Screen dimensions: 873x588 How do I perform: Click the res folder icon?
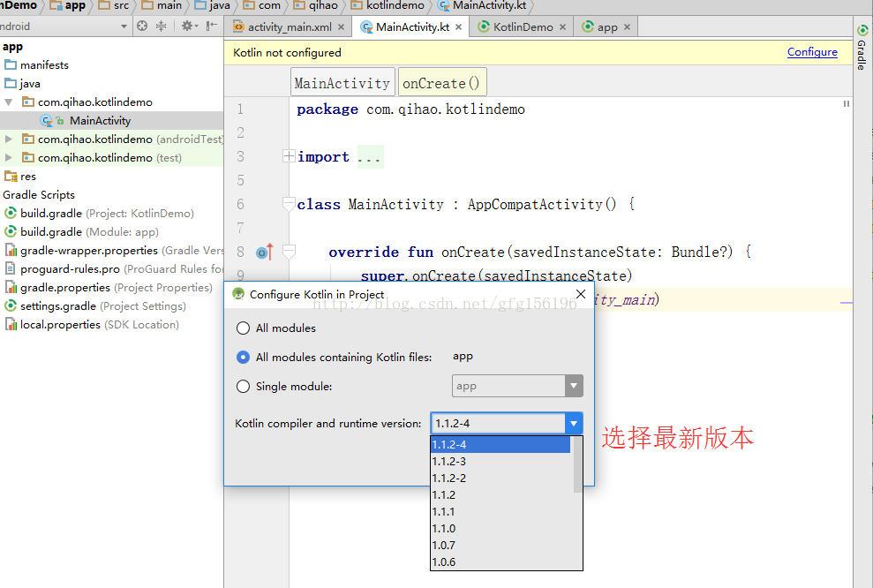coord(11,176)
